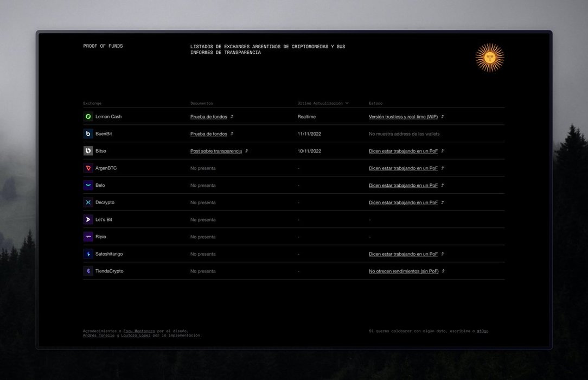Click the Bitso logo icon
Viewport: 588px width, 380px height.
click(x=88, y=151)
